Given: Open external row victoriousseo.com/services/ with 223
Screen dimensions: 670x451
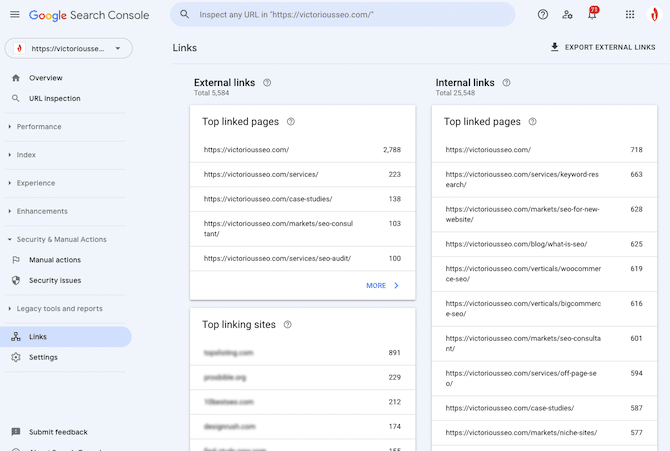Looking at the screenshot, I should (x=303, y=174).
